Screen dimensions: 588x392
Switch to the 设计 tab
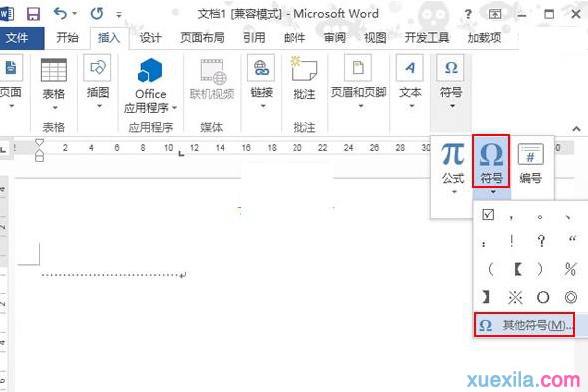[150, 38]
